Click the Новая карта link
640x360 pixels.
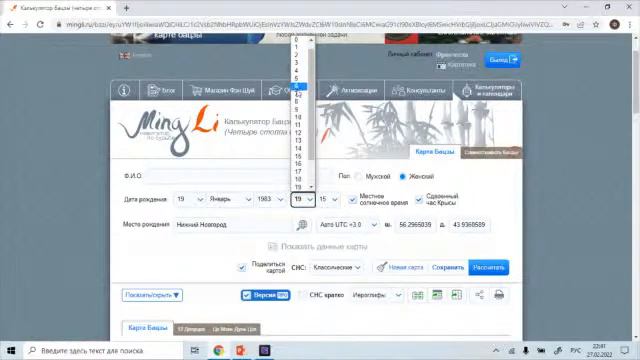pos(400,267)
